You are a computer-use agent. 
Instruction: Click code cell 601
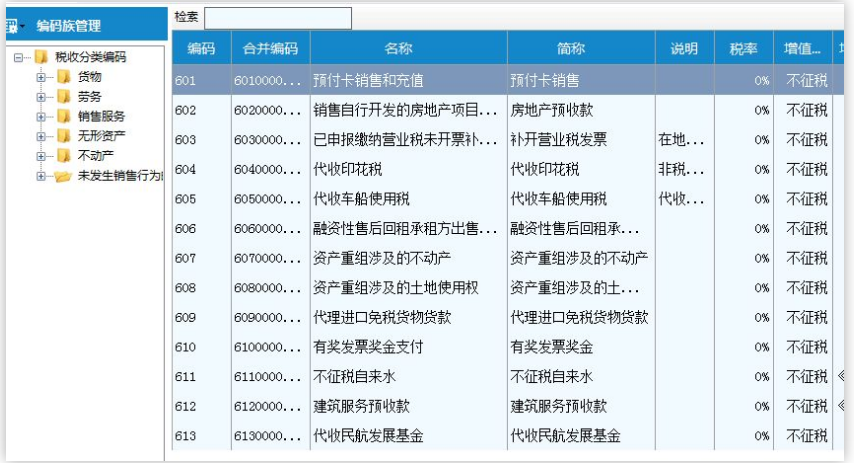pos(202,80)
